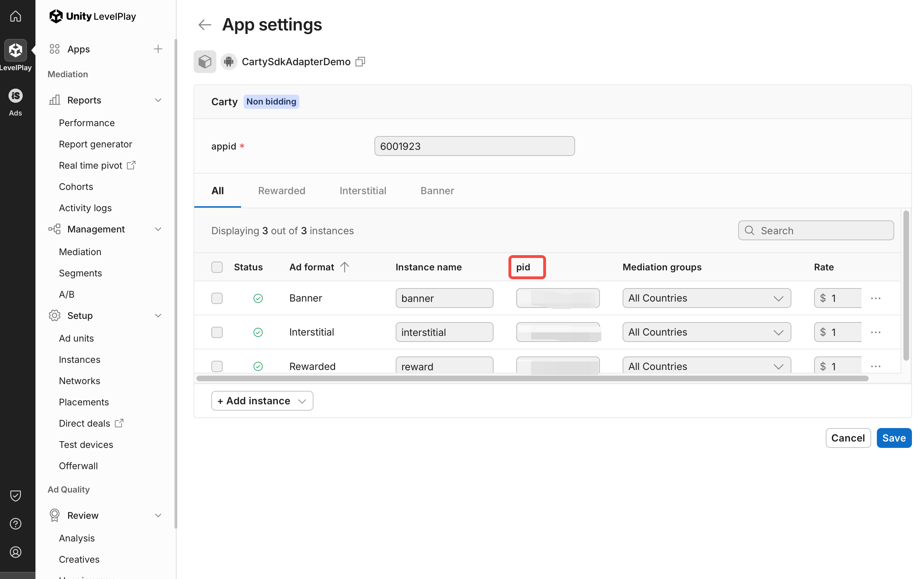Click the Android platform icon

[x=229, y=61]
